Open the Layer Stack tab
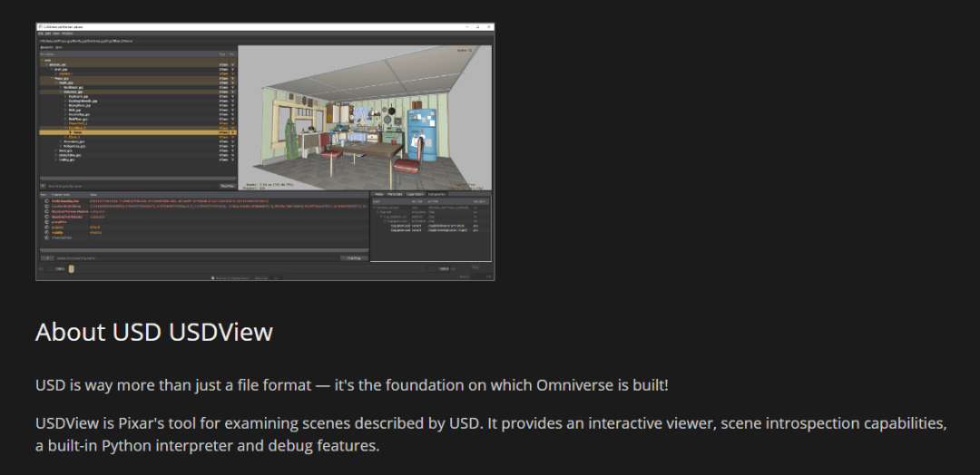The image size is (980, 475). [x=416, y=194]
